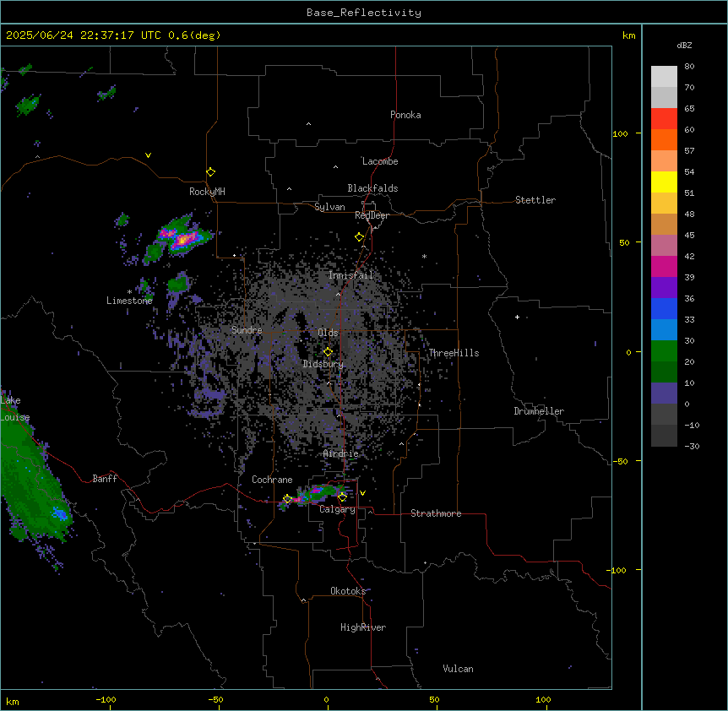
Task: Click the yellow diamond marker south of RedDeer
Action: coord(359,237)
